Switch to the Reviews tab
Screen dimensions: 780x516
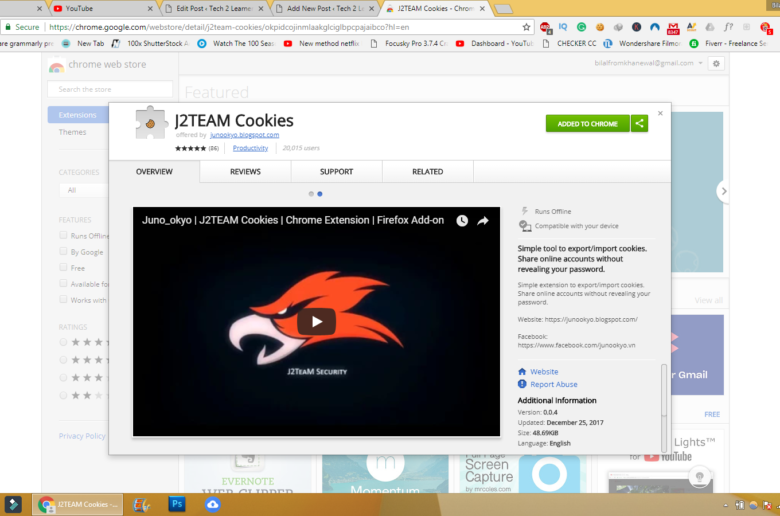pos(245,172)
